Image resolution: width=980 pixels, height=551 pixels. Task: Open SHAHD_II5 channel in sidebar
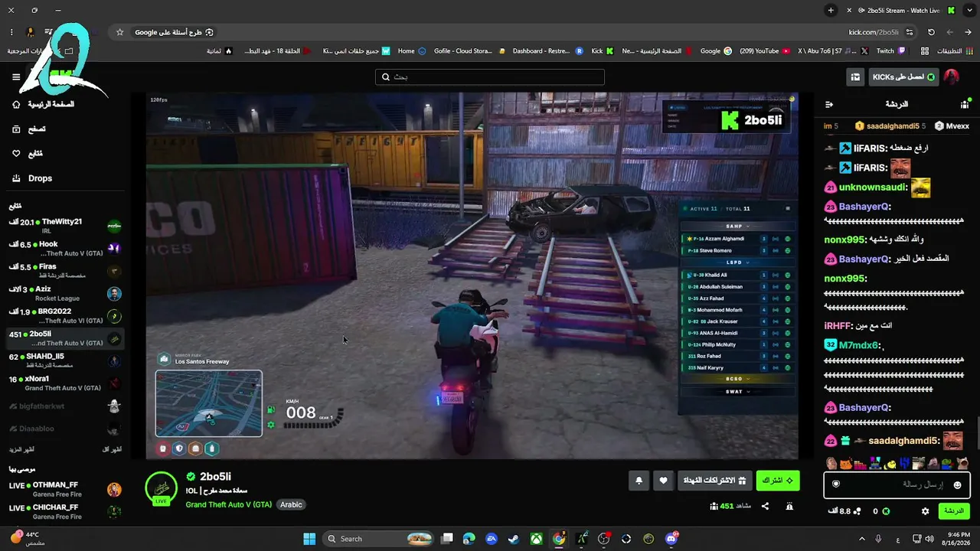pyautogui.click(x=65, y=360)
